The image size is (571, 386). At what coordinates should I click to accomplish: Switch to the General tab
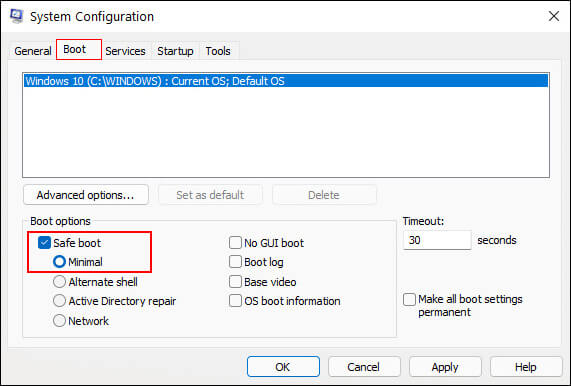click(33, 51)
